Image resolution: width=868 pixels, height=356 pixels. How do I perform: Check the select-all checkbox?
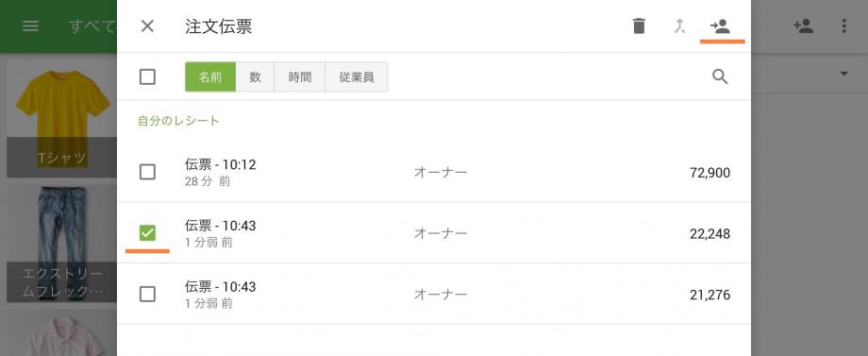point(147,76)
